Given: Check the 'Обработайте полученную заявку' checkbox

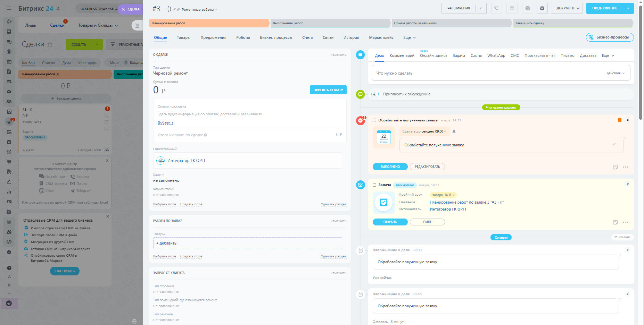Looking at the screenshot, I should 374,120.
